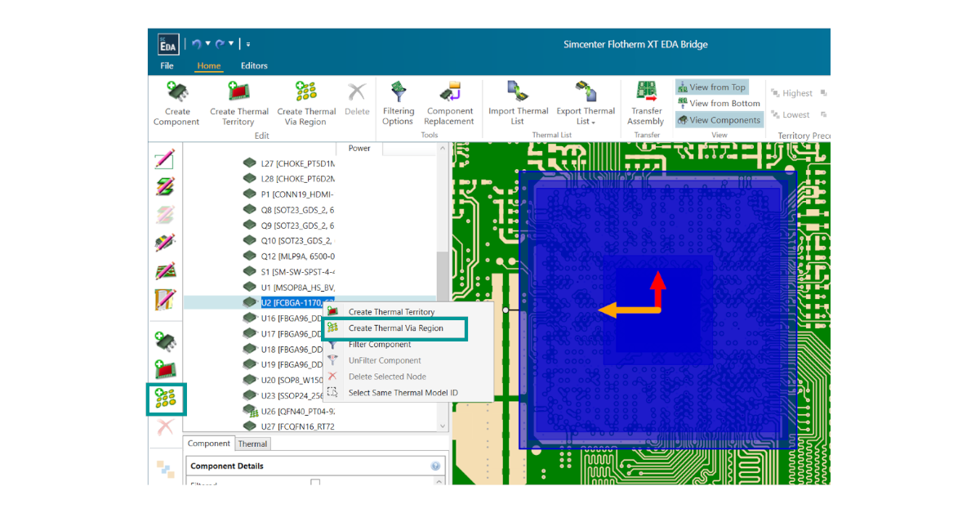
Task: Click the Highest precedence button
Action: (x=795, y=92)
